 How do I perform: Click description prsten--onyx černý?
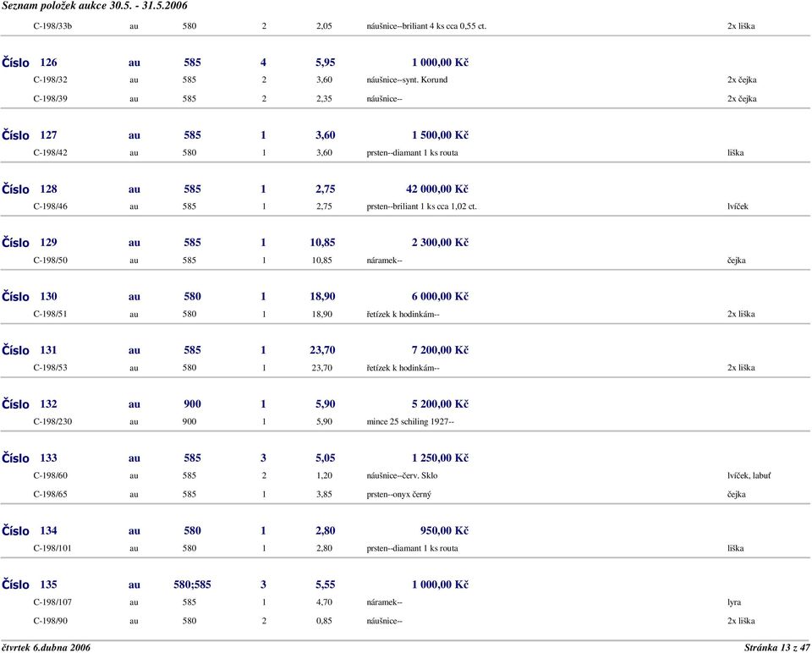point(398,494)
